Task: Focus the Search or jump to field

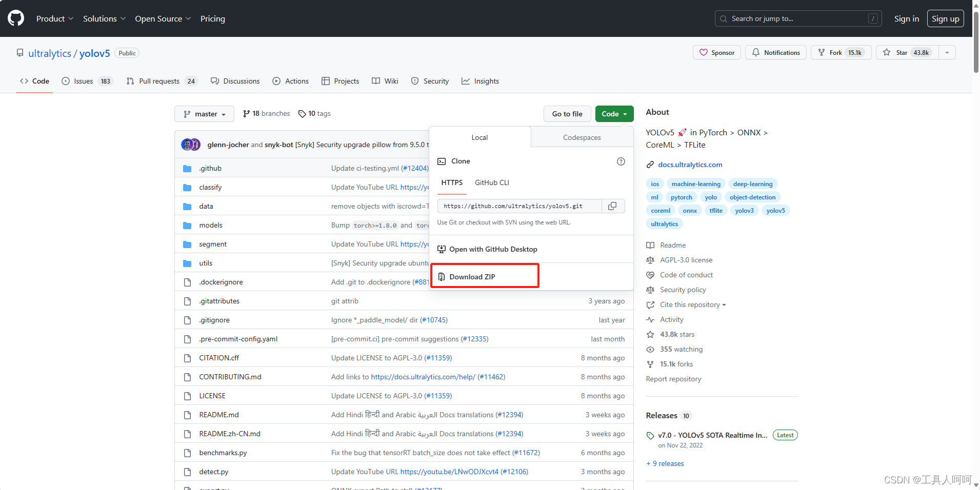Action: (x=798, y=19)
